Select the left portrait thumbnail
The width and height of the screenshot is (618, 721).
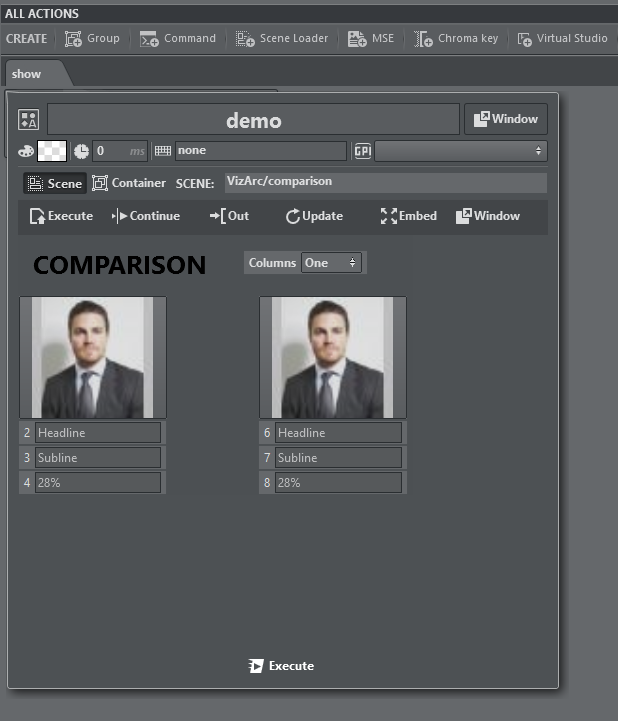pyautogui.click(x=92, y=357)
